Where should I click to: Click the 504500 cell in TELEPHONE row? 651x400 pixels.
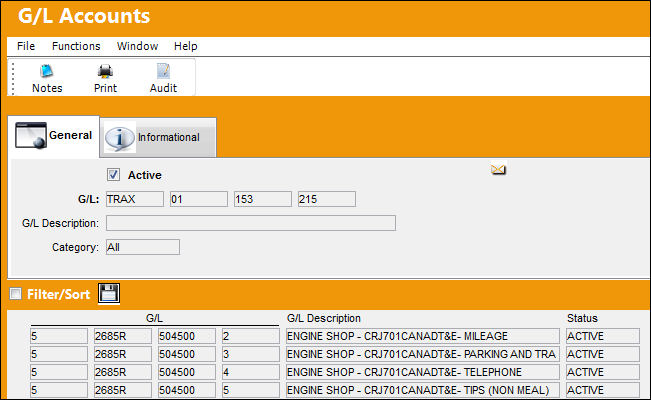click(x=187, y=372)
